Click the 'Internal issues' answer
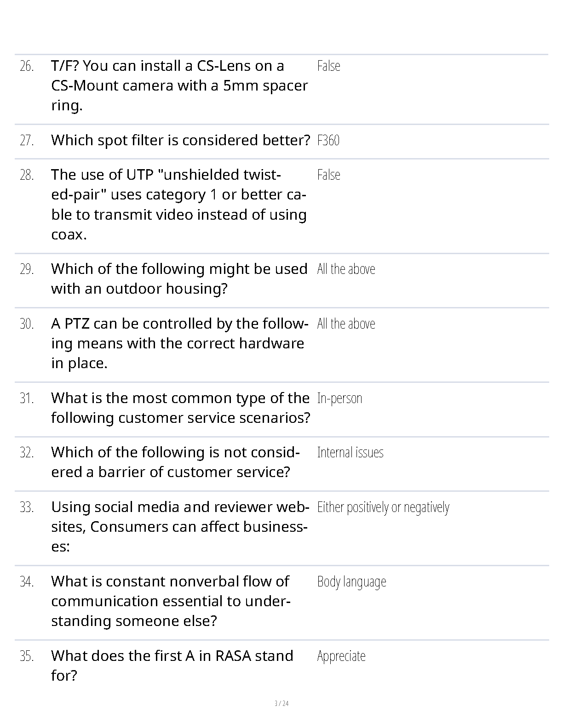This screenshot has width=563, height=728. (350, 453)
